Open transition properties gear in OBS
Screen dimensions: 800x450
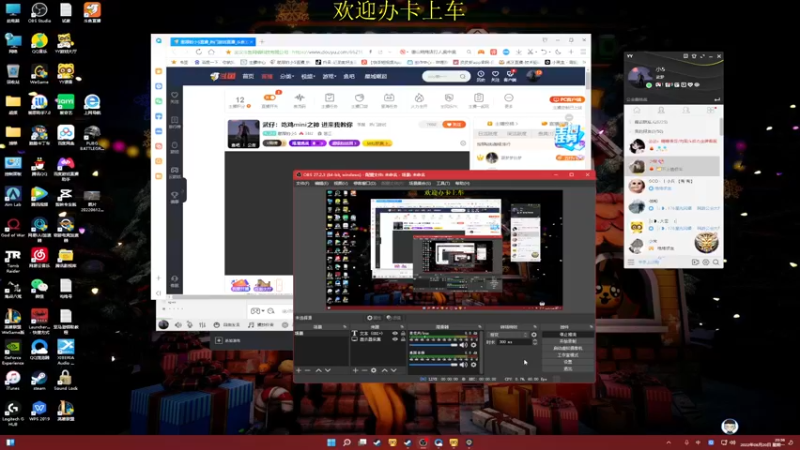coord(534,335)
